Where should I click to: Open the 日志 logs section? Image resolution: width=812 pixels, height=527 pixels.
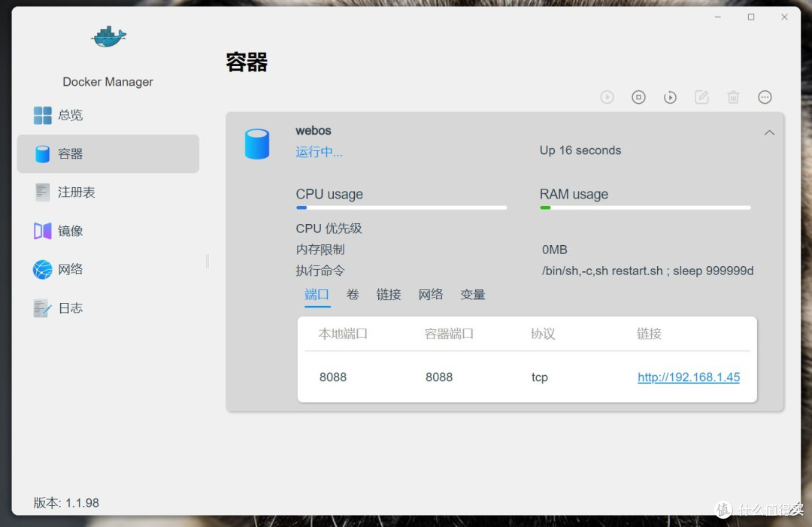coord(71,307)
